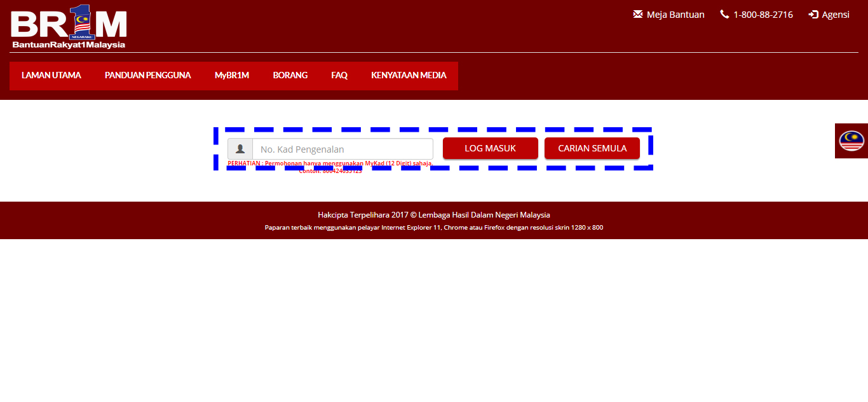Open the Meja Bantuan link
Viewport: 868px width, 402px height.
[x=675, y=15]
